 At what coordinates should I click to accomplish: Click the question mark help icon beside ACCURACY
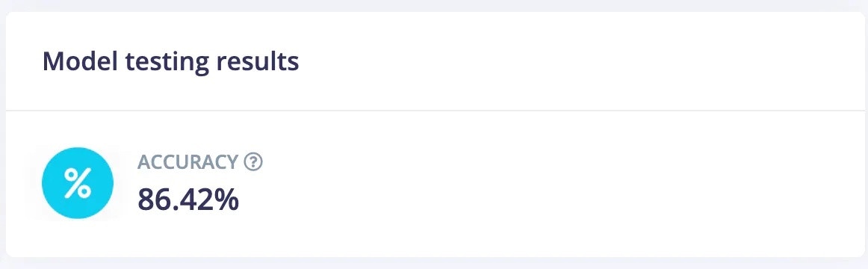pos(253,162)
